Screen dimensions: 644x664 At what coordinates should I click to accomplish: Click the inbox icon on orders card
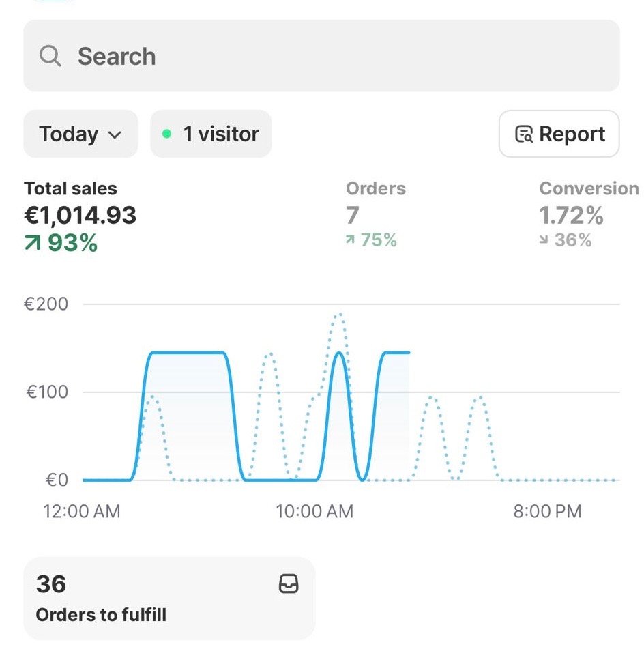[x=289, y=584]
